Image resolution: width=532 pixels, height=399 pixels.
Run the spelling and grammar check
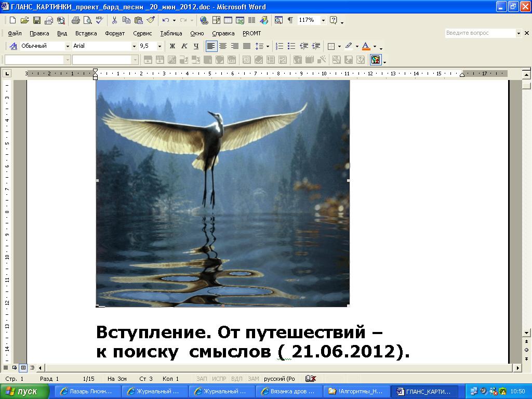(x=99, y=20)
